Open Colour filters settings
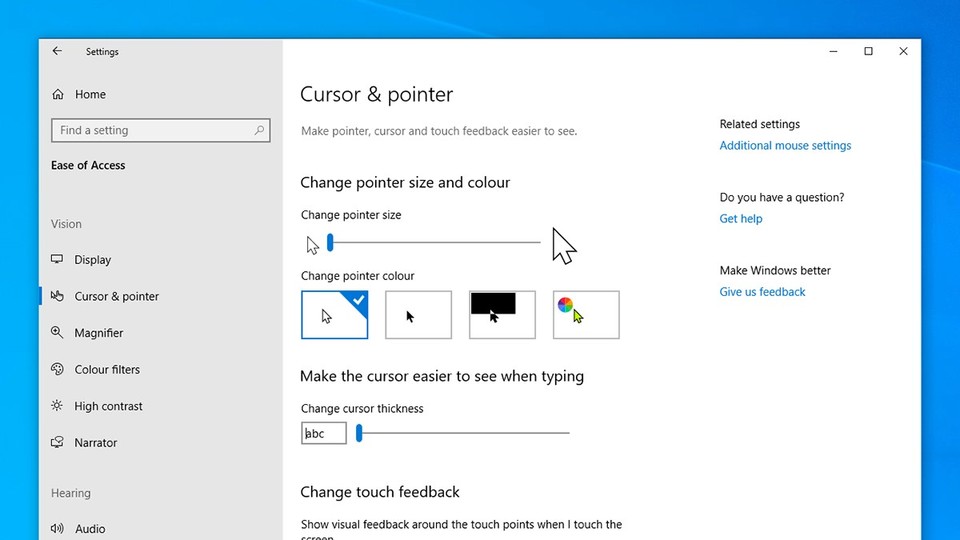Viewport: 960px width, 540px height. point(107,369)
